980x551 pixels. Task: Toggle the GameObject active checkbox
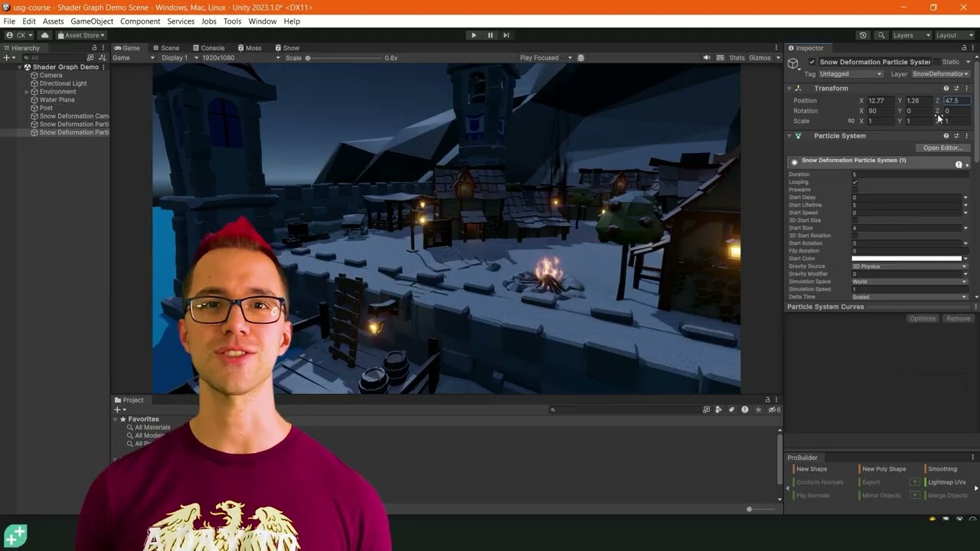tap(812, 62)
